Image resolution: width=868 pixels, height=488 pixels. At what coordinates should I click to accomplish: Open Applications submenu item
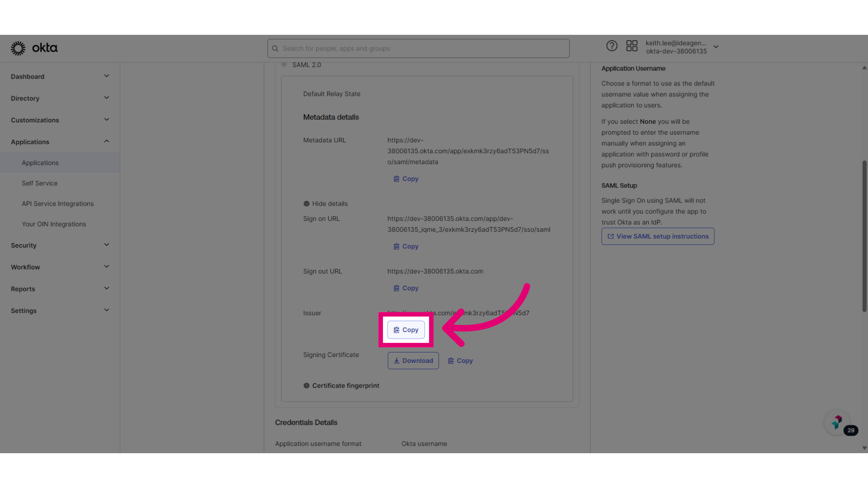coord(60,163)
